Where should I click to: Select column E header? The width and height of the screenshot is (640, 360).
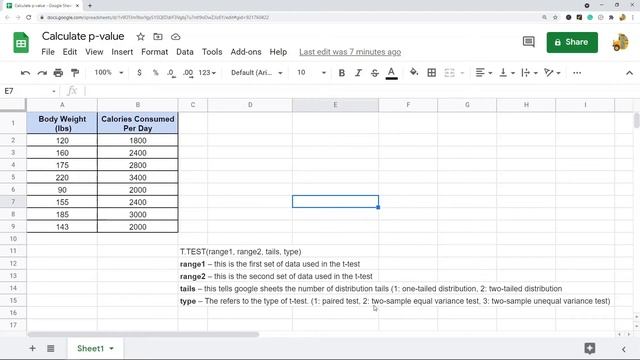335,105
